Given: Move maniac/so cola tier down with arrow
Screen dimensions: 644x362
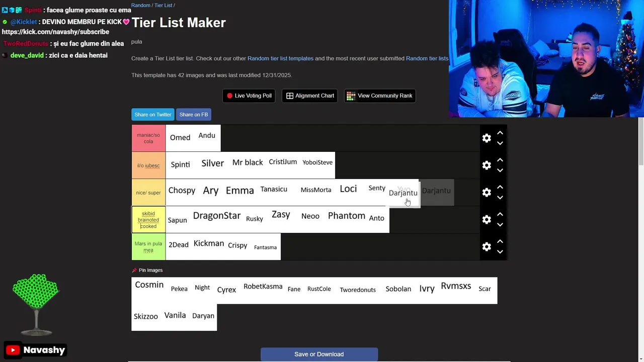Looking at the screenshot, I should tap(500, 143).
